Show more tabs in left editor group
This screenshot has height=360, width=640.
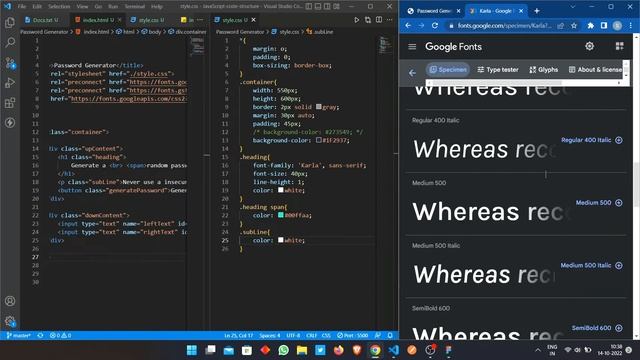click(200, 20)
